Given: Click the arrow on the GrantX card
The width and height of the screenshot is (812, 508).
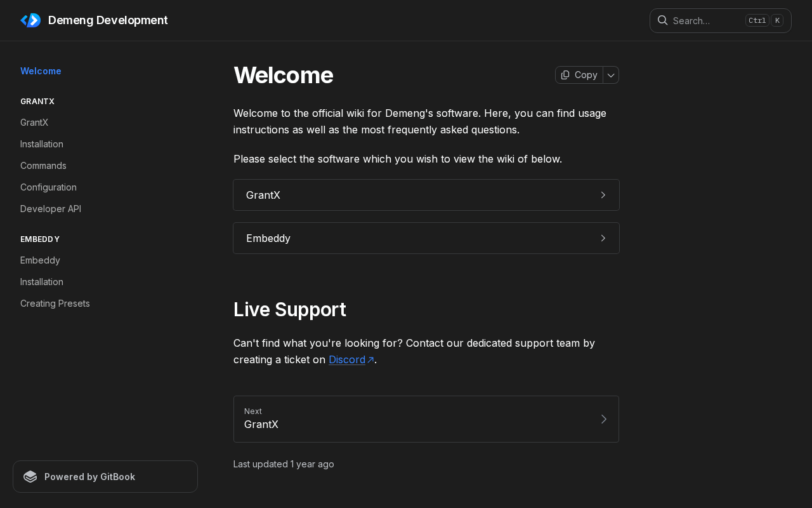Looking at the screenshot, I should click(x=603, y=195).
